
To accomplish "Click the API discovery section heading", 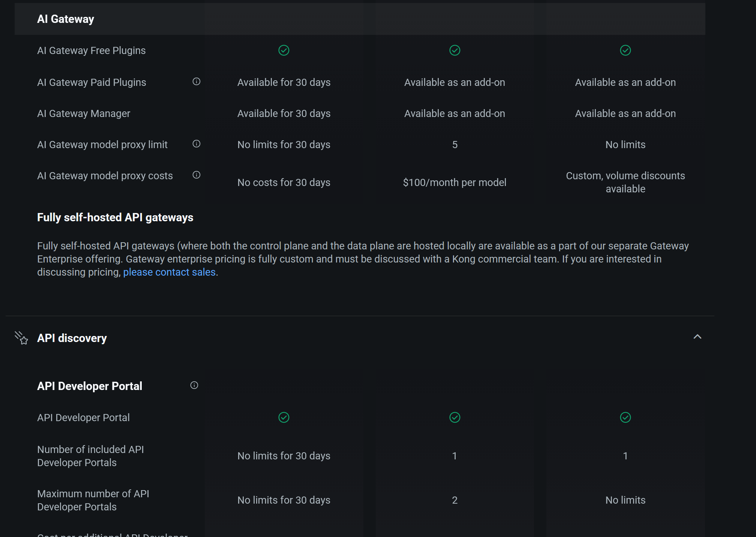I will coord(72,338).
